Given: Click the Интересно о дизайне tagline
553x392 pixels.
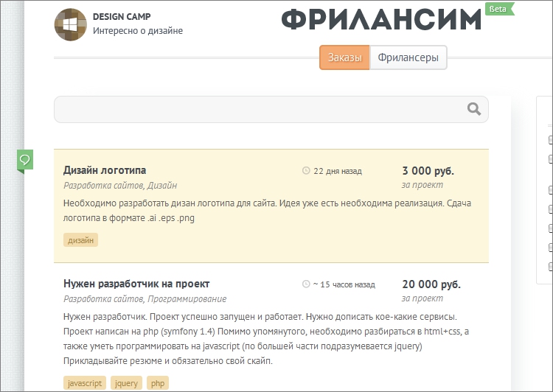Looking at the screenshot, I should [x=138, y=31].
